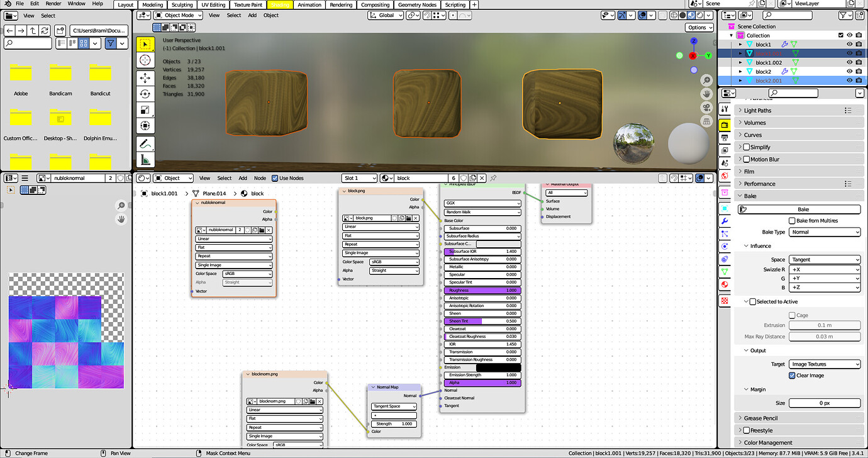Uncheck Clear Image option
The height and width of the screenshot is (458, 868).
pyautogui.click(x=792, y=376)
